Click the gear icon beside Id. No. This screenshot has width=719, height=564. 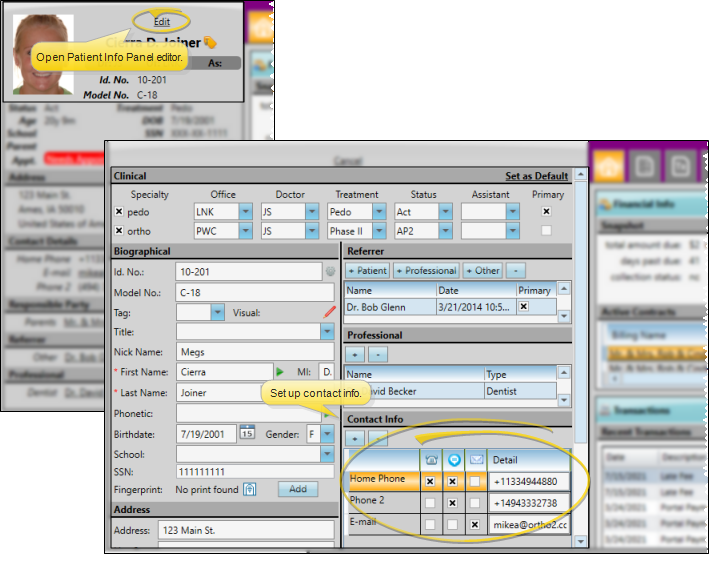point(329,271)
